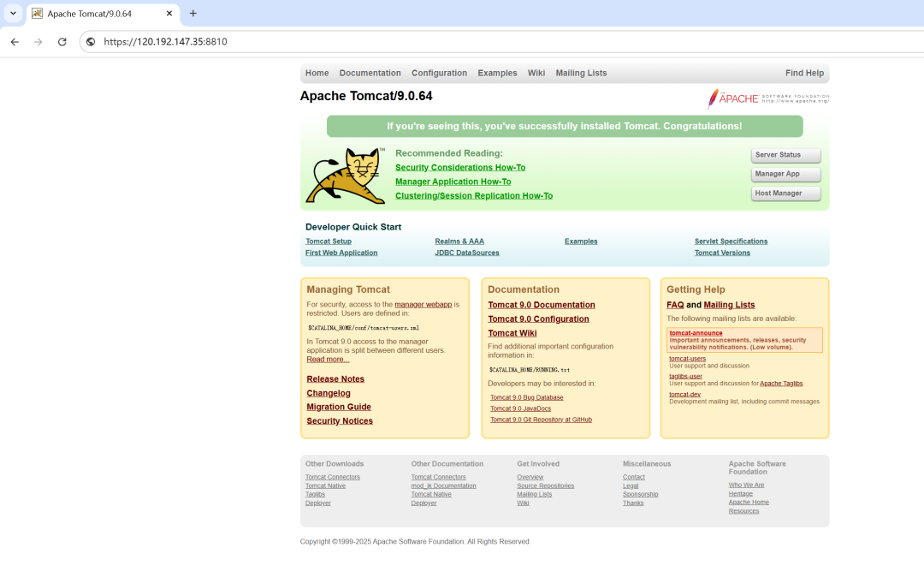924x578 pixels.
Task: Open Tomcat 9.0 Configuration link
Action: pos(538,319)
